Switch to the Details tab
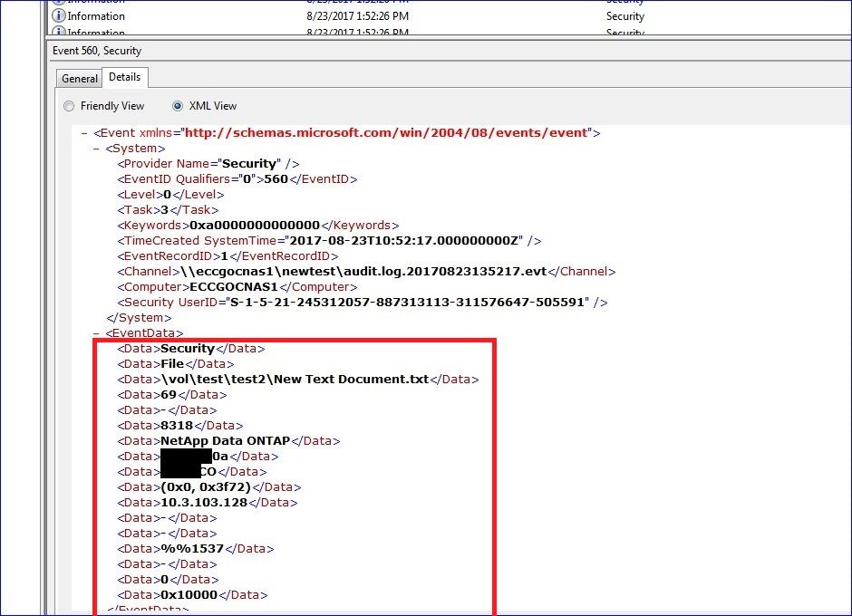This screenshot has height=616, width=852. coord(124,78)
